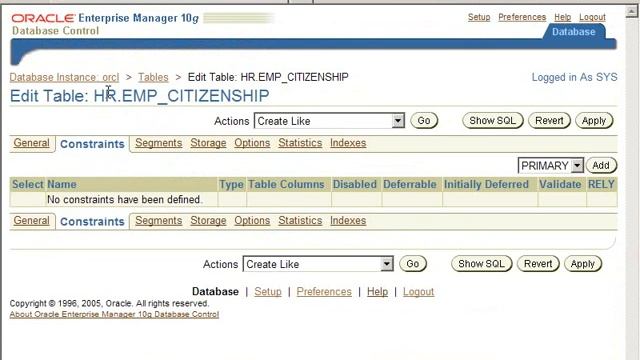
Task: Select Constraints tab in upper tab row
Action: [x=92, y=144]
